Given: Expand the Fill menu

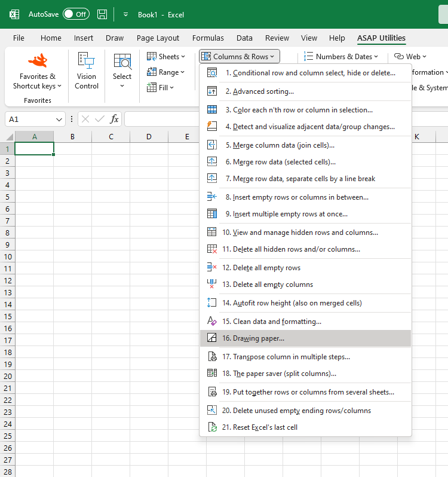Looking at the screenshot, I should (x=160, y=88).
